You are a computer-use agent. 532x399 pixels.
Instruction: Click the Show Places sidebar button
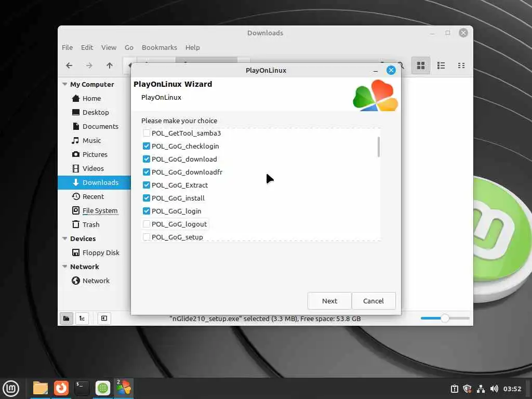pos(66,318)
